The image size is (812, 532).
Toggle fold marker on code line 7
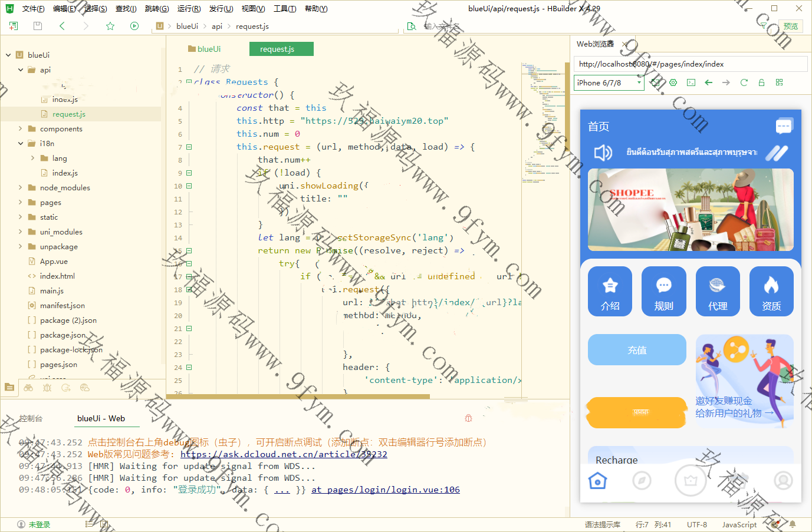pyautogui.click(x=189, y=147)
